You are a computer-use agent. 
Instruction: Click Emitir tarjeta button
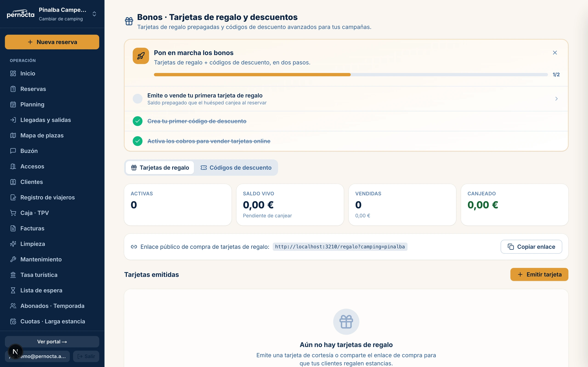click(x=539, y=275)
